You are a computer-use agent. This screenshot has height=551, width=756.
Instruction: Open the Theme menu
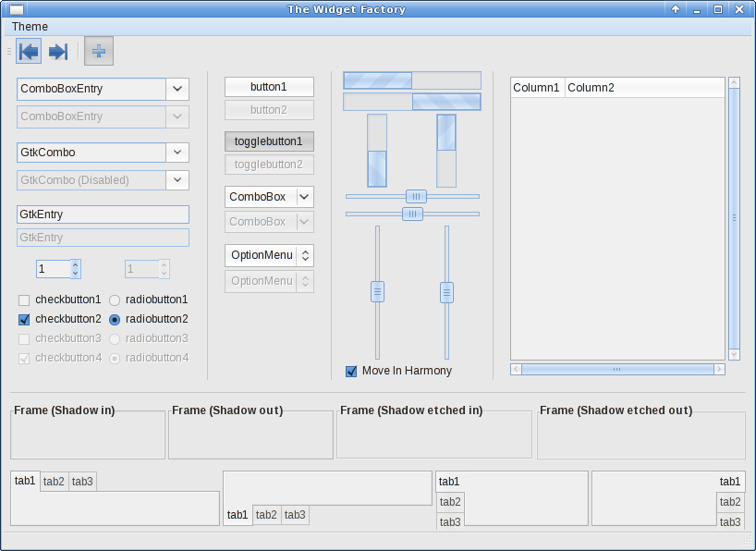tap(30, 27)
